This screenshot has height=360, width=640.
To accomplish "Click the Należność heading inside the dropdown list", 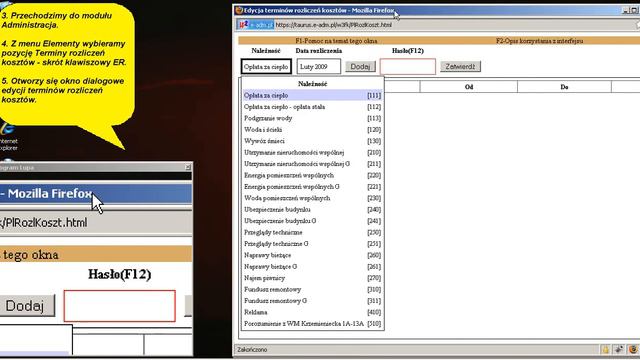I will click(x=313, y=84).
